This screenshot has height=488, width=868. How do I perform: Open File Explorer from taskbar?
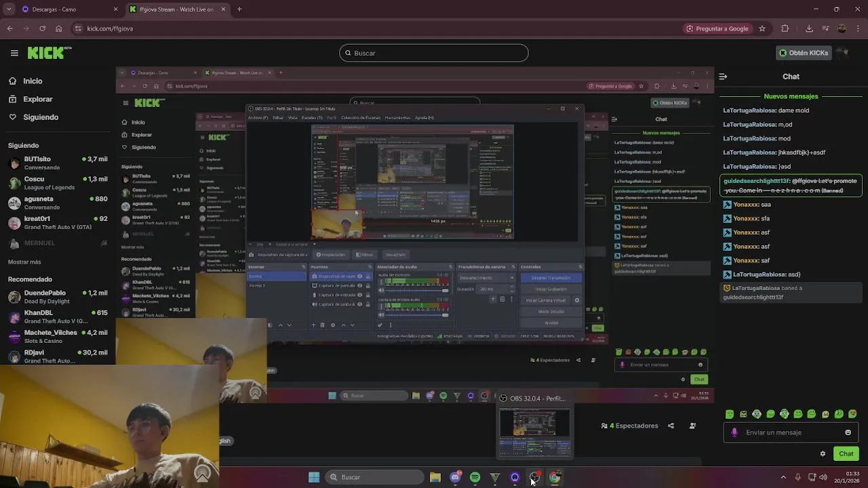point(435,477)
